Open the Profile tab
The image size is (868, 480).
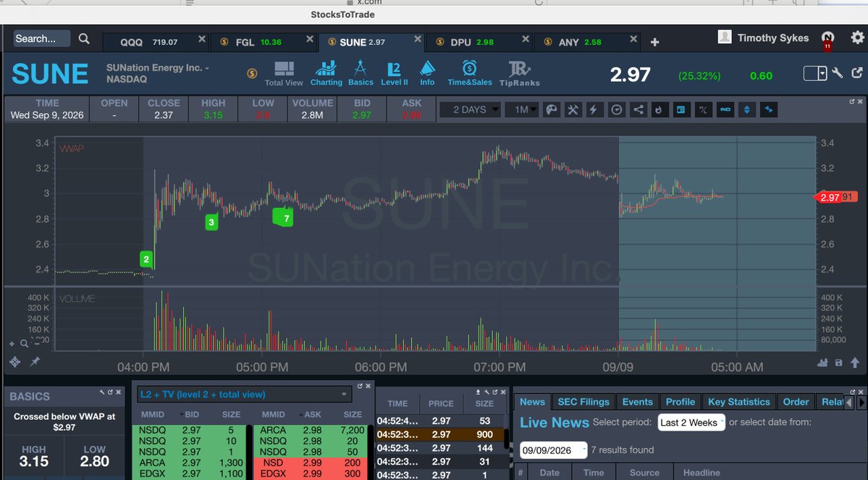(681, 402)
